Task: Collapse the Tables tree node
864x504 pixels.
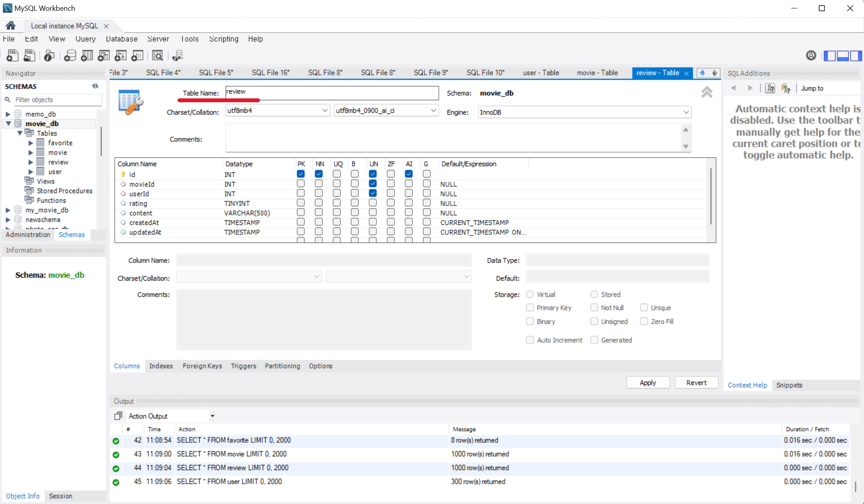Action: [x=20, y=133]
